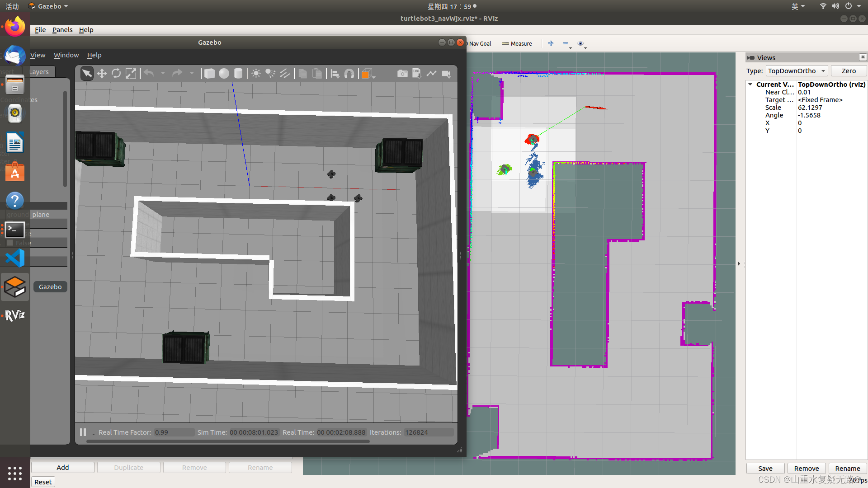Select the rotate mode tool
868x488 pixels.
tap(116, 74)
